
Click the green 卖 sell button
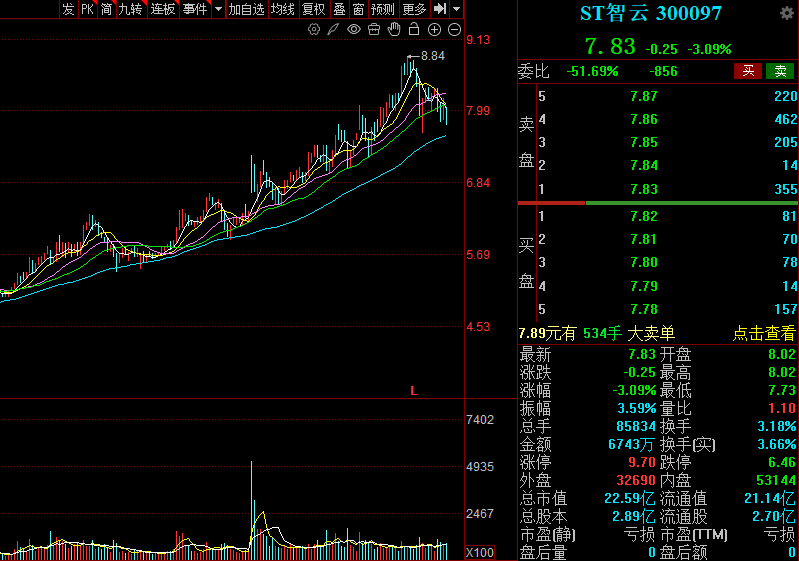[780, 71]
